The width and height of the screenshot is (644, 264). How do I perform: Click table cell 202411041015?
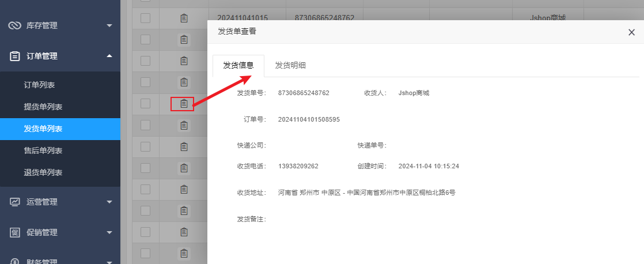pos(243,18)
